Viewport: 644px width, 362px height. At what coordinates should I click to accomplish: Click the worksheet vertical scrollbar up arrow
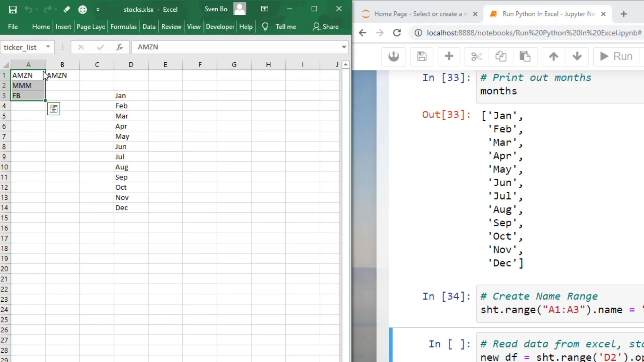(x=346, y=64)
